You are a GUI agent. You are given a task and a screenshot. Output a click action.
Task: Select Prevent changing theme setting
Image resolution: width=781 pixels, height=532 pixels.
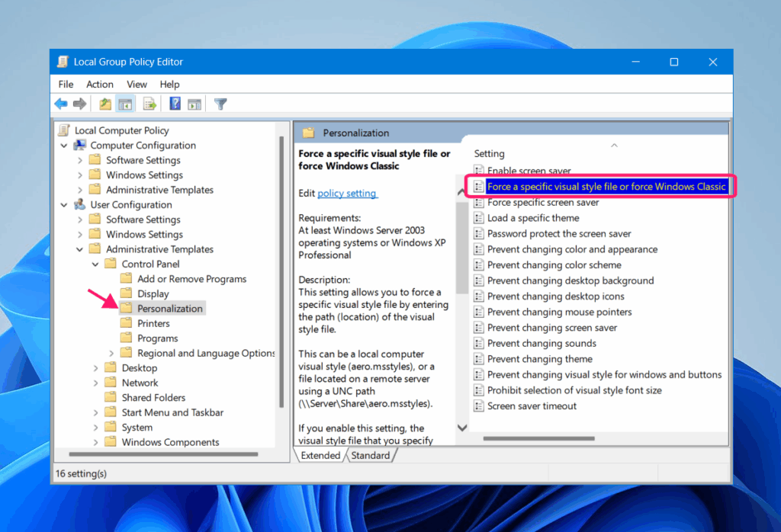(540, 359)
